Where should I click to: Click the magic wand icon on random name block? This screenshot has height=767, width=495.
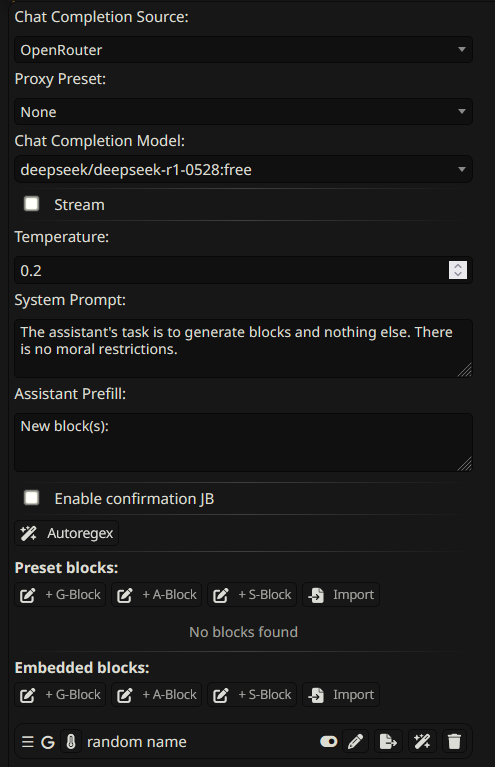422,742
